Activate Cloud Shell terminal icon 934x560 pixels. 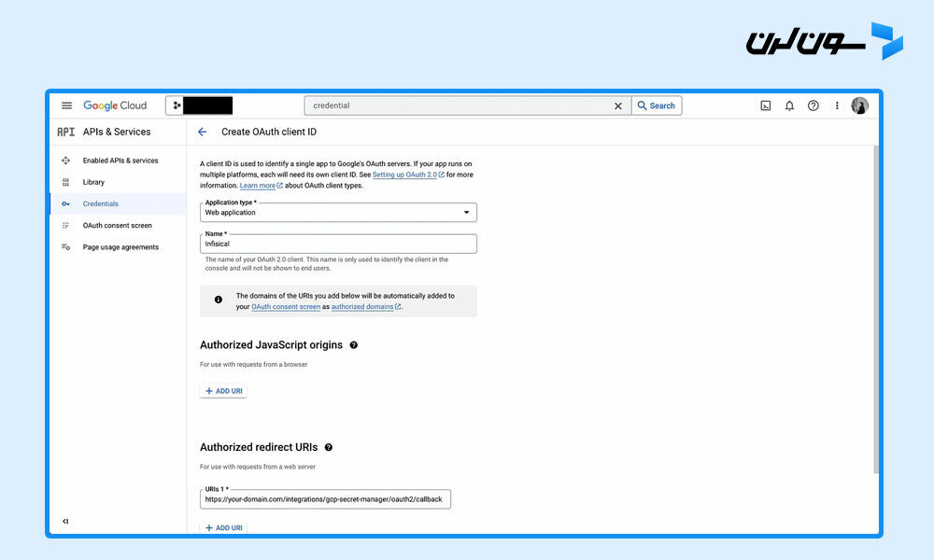coord(766,105)
